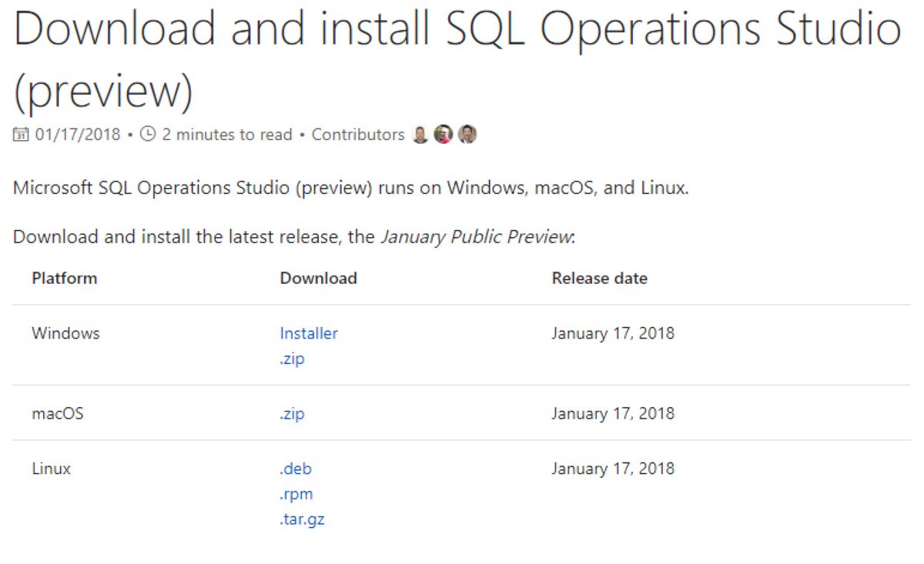Download the Linux .deb package
This screenshot has width=924, height=564.
(x=296, y=469)
